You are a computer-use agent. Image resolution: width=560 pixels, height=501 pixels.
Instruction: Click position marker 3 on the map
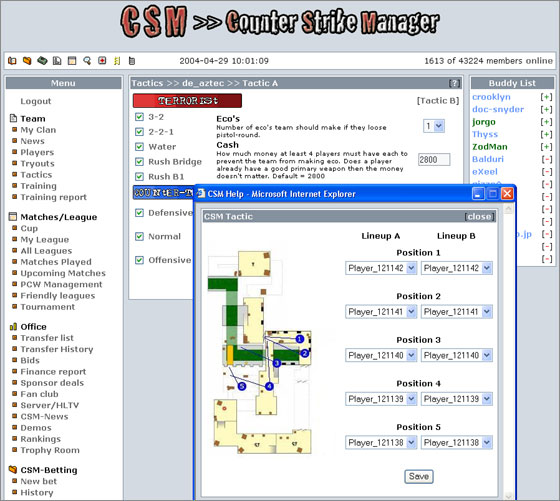(277, 363)
